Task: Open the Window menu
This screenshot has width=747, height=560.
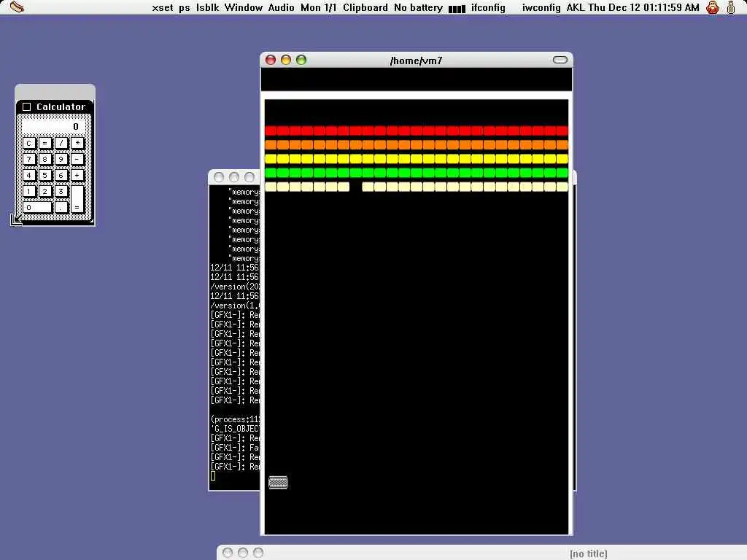Action: coord(244,7)
